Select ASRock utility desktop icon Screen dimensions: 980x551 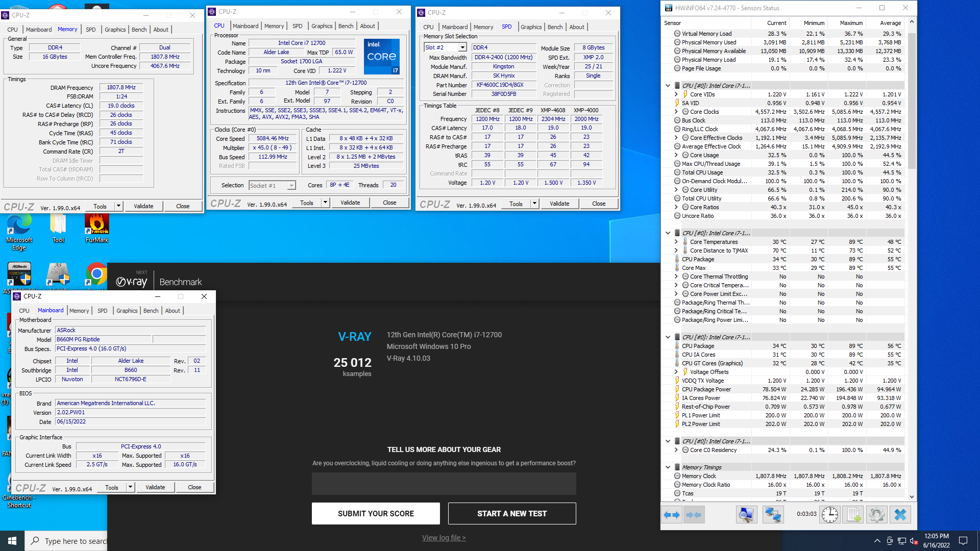19,274
